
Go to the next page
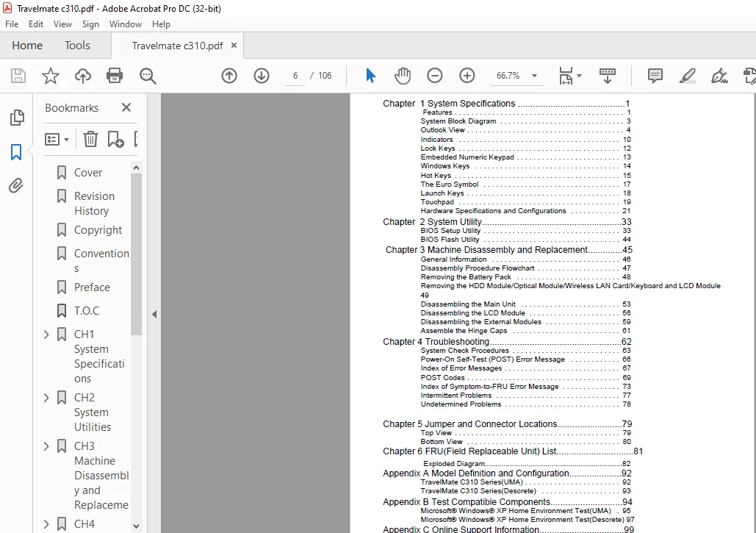pyautogui.click(x=262, y=76)
